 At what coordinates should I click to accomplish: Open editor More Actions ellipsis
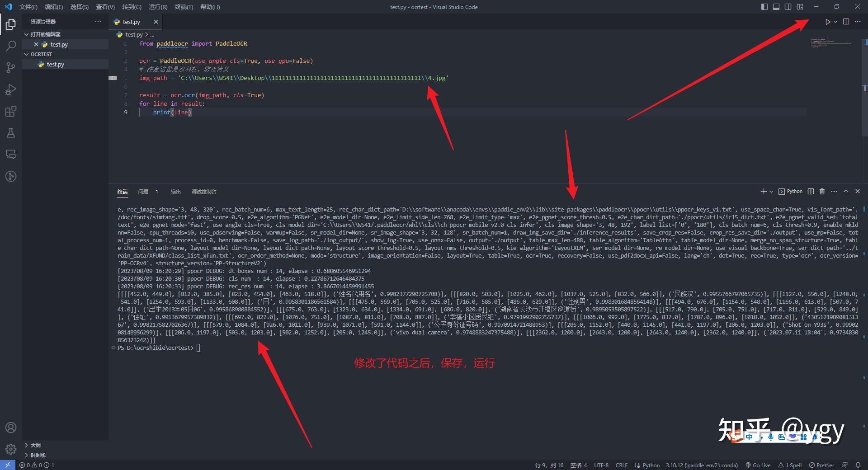[x=858, y=22]
